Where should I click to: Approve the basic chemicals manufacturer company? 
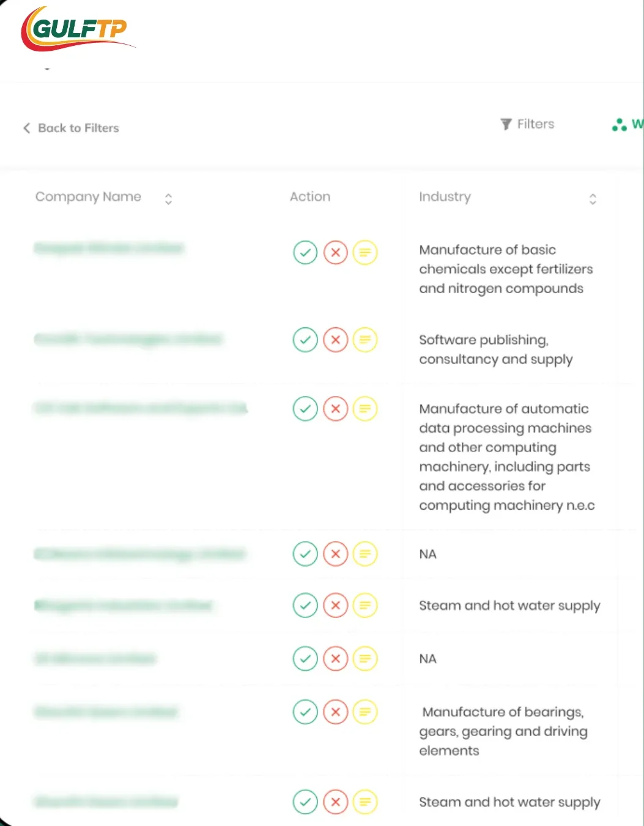point(305,252)
